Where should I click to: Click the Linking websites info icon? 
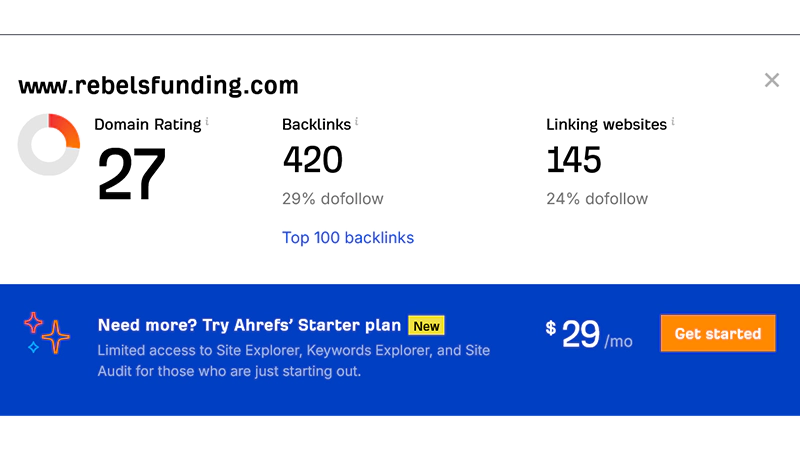673,122
